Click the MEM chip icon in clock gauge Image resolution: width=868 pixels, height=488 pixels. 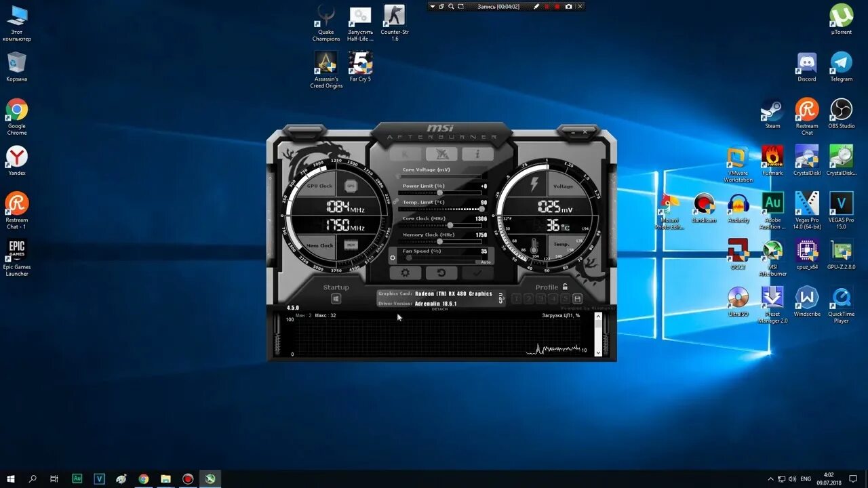click(351, 245)
